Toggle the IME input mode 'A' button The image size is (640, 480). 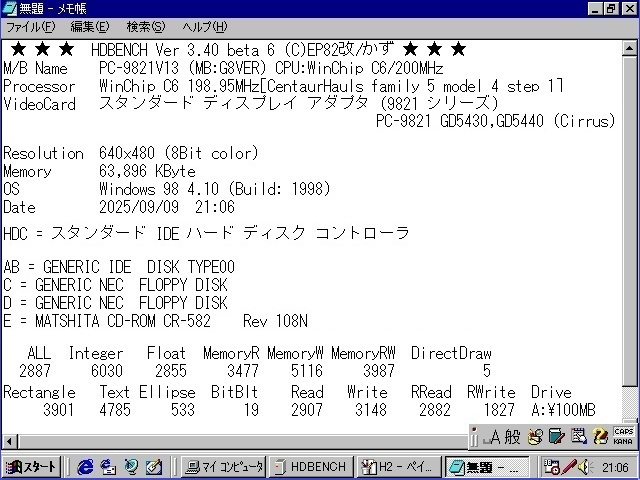[x=491, y=437]
